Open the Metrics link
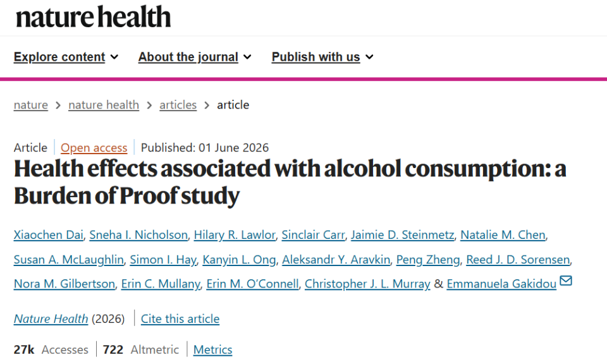607x364 pixels. (x=212, y=349)
